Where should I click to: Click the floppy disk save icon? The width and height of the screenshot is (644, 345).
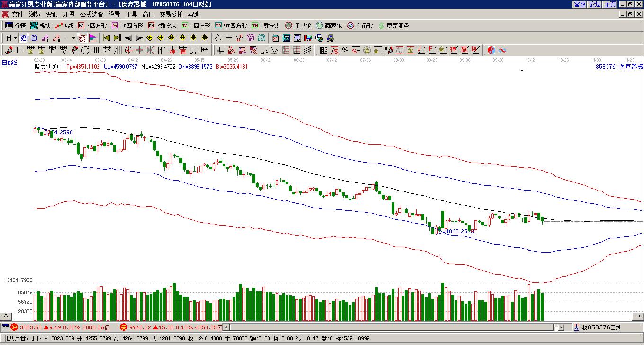click(308, 38)
